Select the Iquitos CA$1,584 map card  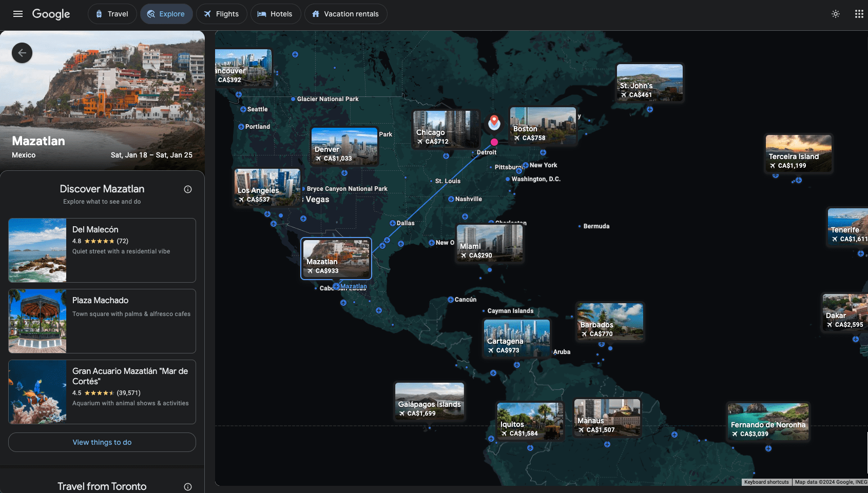[530, 421]
